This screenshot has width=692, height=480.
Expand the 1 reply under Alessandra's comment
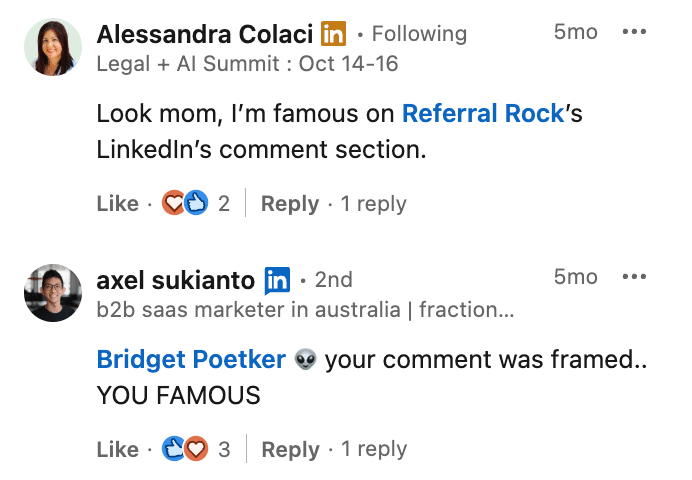[373, 204]
